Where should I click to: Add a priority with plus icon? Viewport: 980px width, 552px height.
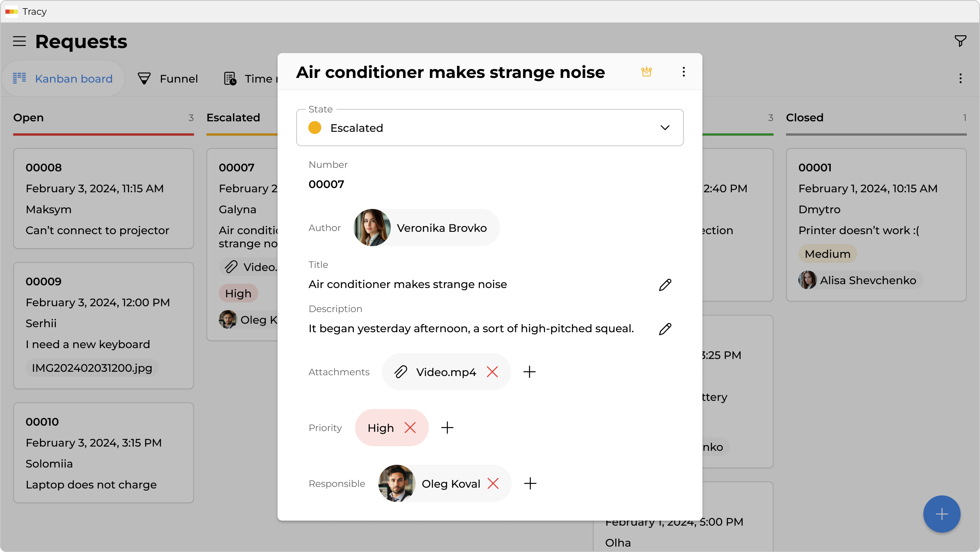click(447, 428)
